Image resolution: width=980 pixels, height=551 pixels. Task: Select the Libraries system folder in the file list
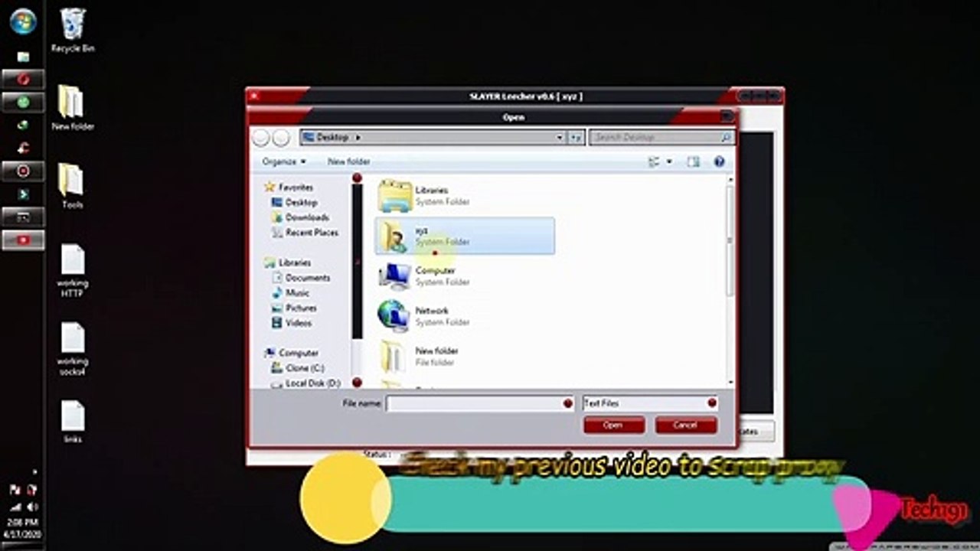464,196
